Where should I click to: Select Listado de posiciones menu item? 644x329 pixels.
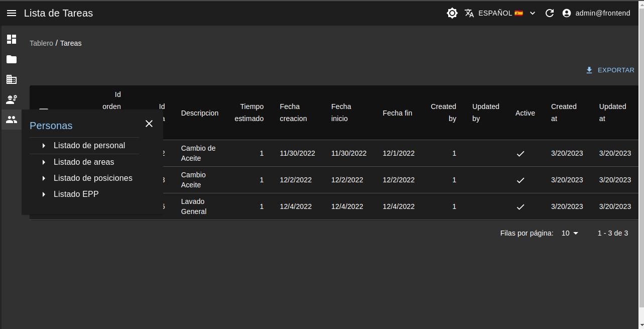point(93,178)
